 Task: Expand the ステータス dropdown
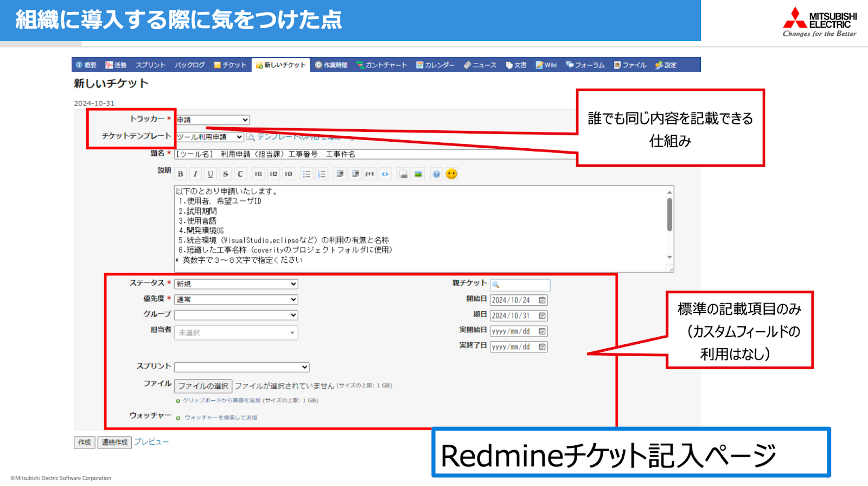tap(236, 284)
